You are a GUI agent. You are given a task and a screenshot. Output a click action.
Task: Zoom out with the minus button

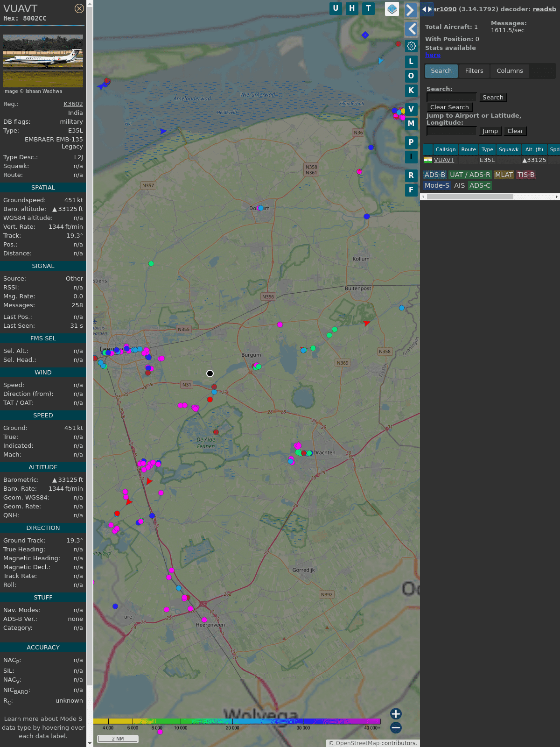396,727
